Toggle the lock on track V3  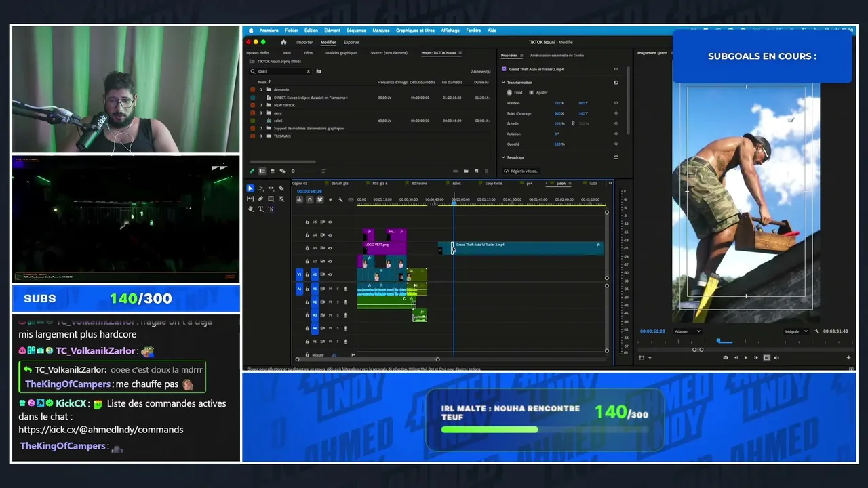pos(307,248)
